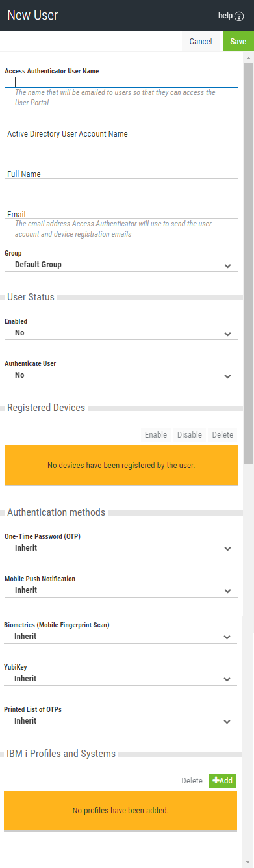Open the help question mark icon
Screen dimensions: 254x868
click(x=239, y=16)
